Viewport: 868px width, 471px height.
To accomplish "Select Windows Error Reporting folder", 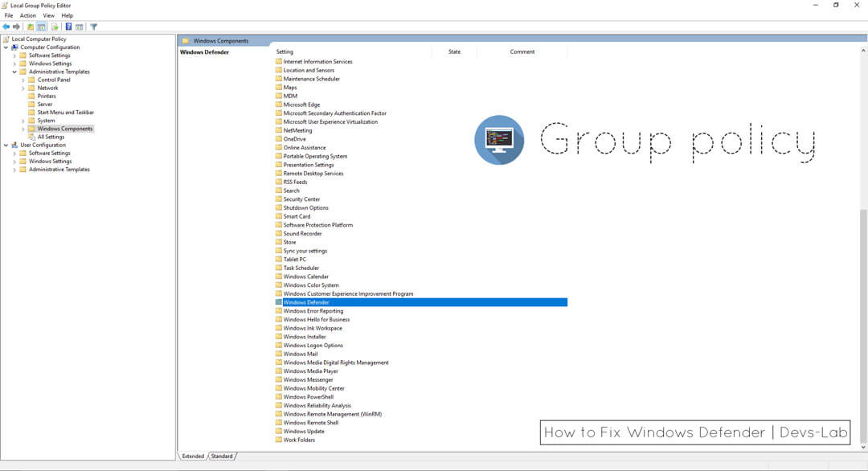I will [313, 311].
